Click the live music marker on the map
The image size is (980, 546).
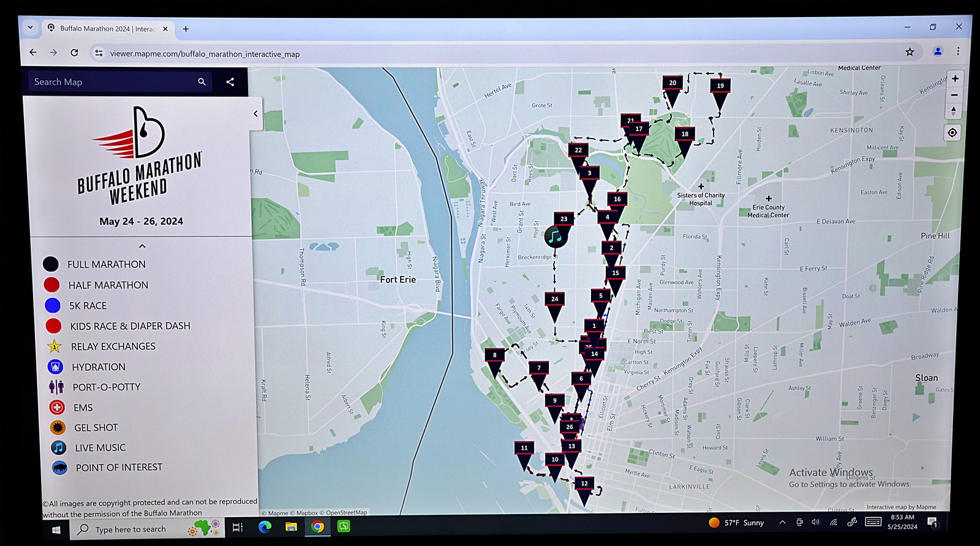click(556, 237)
